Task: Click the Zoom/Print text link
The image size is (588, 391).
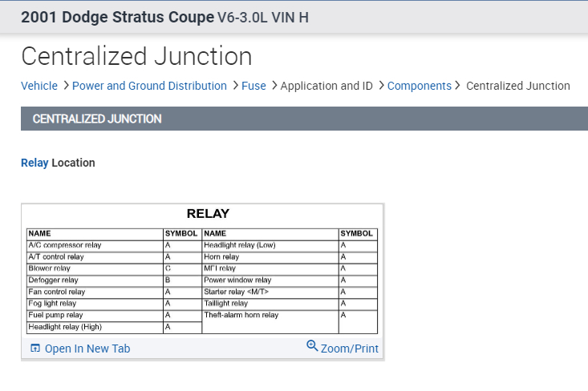Action: 350,349
